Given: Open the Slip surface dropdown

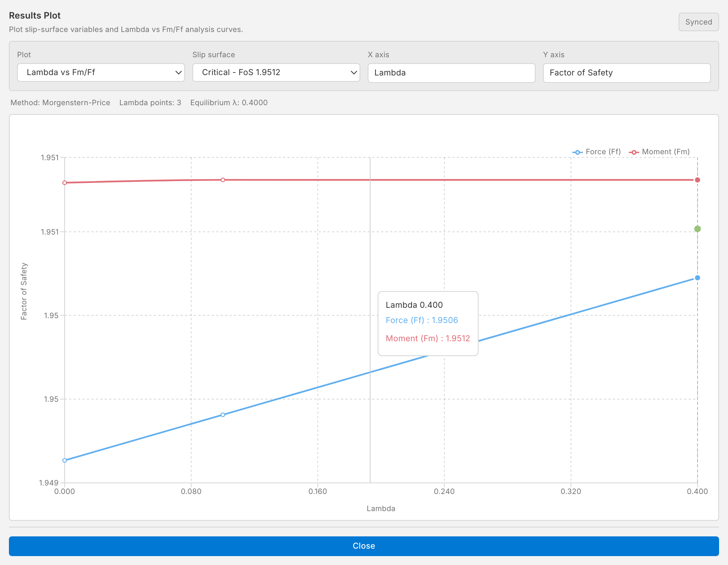Looking at the screenshot, I should pyautogui.click(x=276, y=72).
